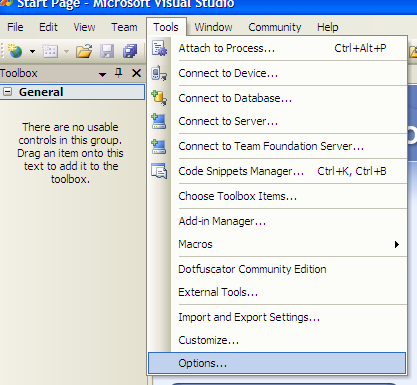Launch Dotfuscator Community Edition
The image size is (417, 385).
tap(277, 269)
